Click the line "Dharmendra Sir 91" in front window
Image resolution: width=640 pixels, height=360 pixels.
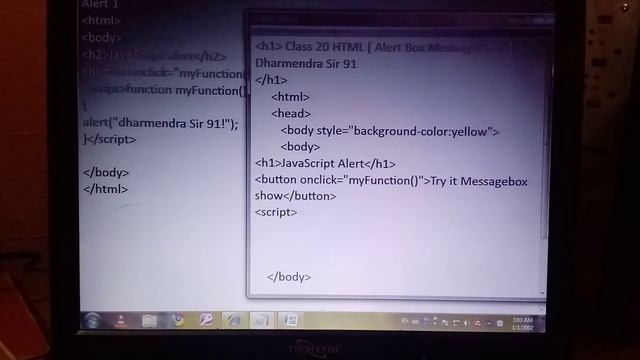coord(306,64)
